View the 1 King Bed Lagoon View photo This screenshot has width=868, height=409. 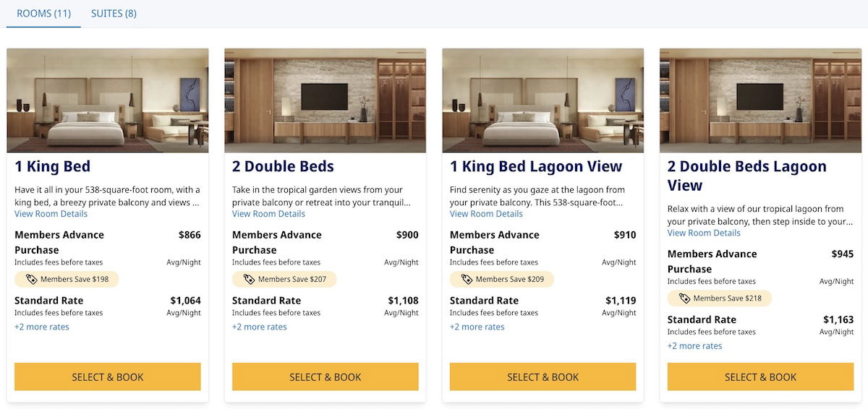(543, 100)
